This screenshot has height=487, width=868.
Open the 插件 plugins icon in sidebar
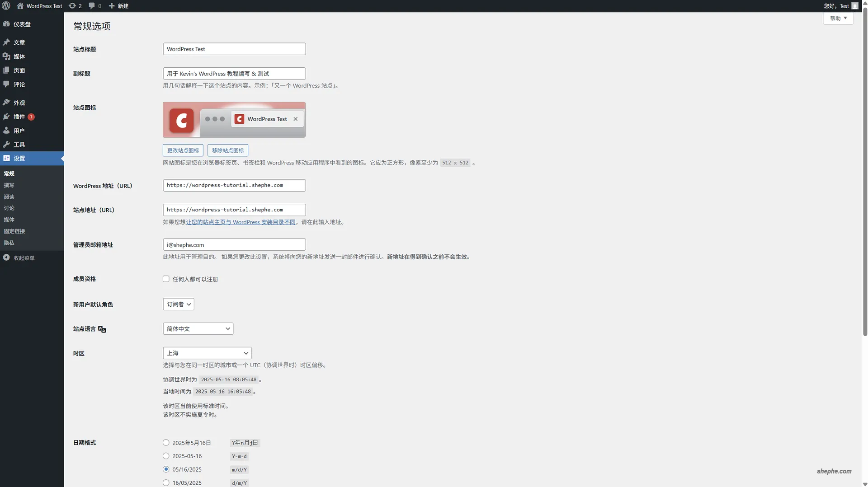pos(6,117)
